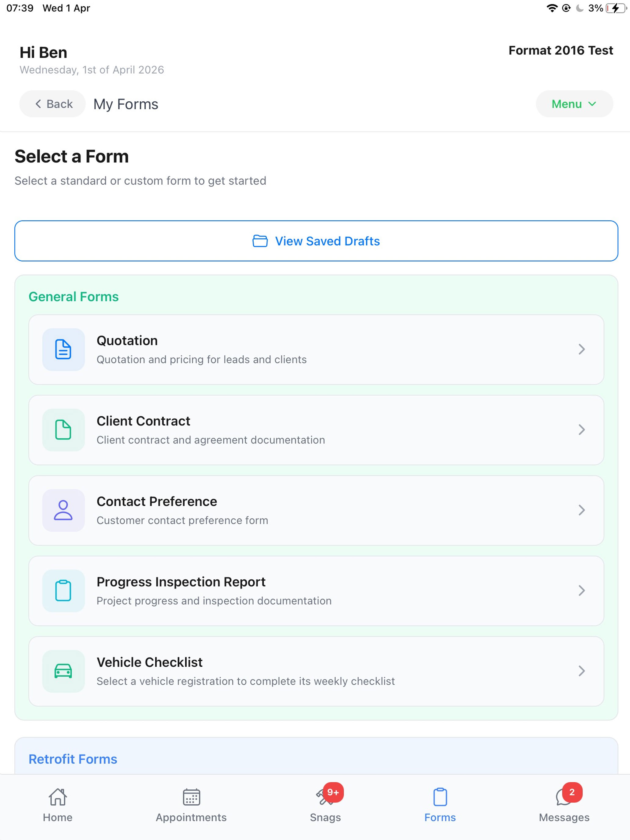
Task: Expand the Vehicle Checklist row chevron
Action: (581, 671)
